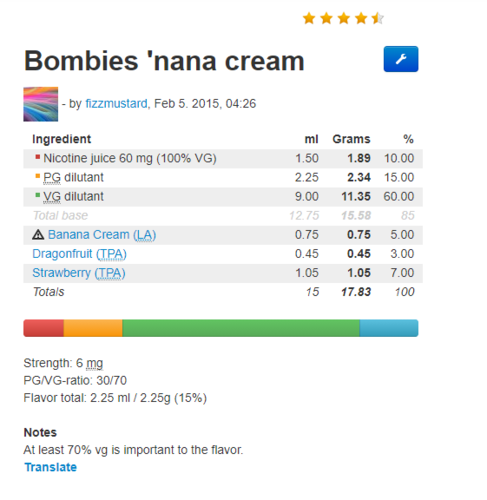487x500 pixels.
Task: Click the first rating star
Action: 309,18
